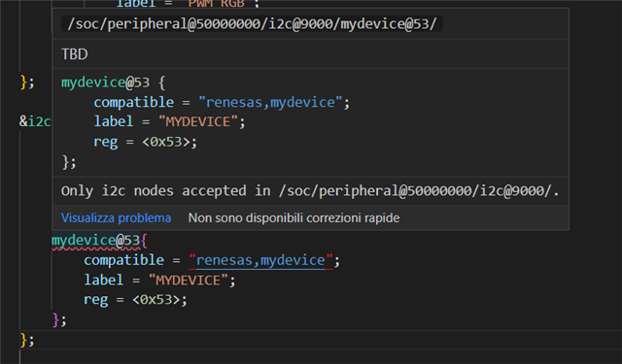
Task: Place cursor on the underlined mydevice@53 in editor
Action: [95, 241]
